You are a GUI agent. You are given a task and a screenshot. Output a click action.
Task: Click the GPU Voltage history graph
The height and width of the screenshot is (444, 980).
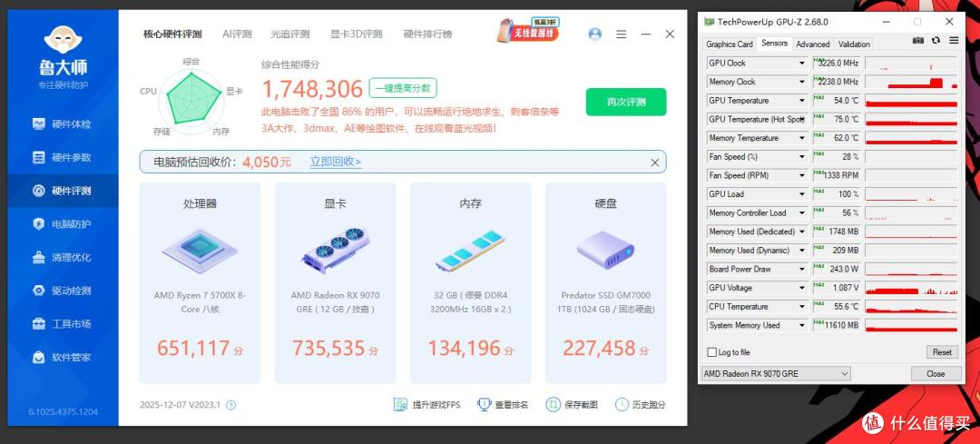pyautogui.click(x=911, y=289)
